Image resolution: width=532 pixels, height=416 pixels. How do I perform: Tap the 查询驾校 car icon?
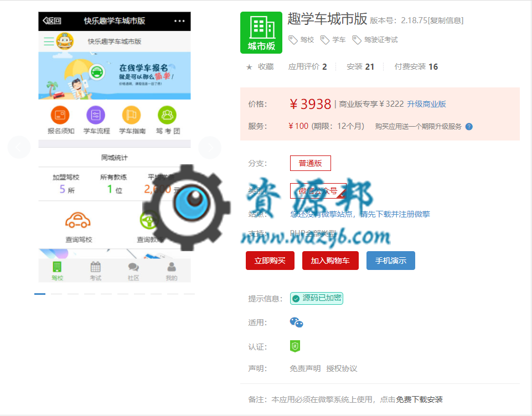pos(78,221)
